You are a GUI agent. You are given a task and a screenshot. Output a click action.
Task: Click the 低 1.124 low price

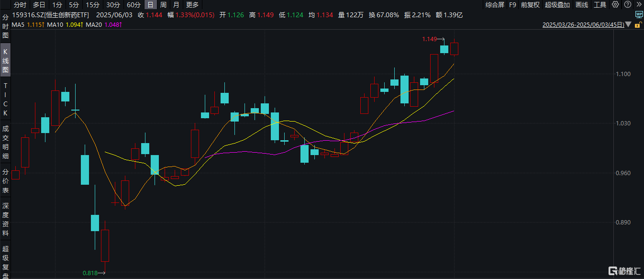(291, 15)
